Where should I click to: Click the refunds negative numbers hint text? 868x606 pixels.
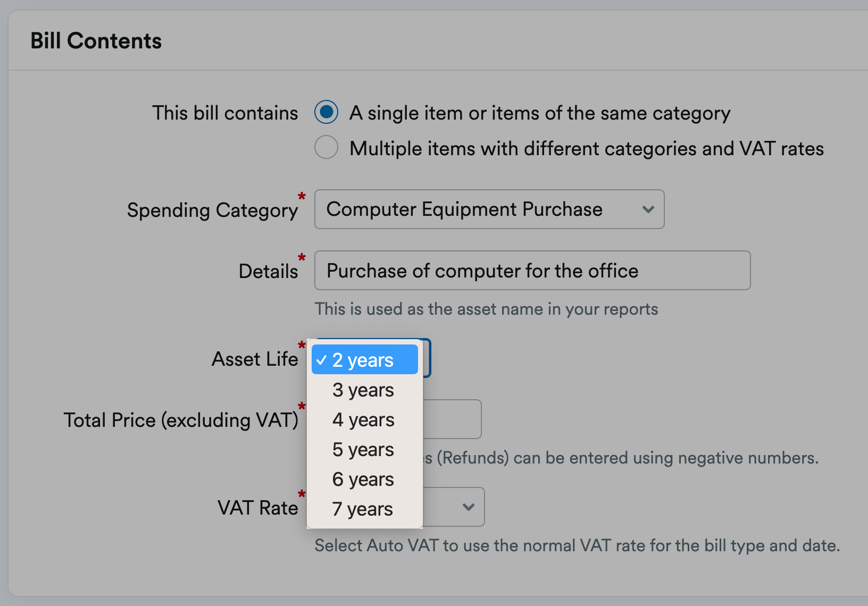pyautogui.click(x=617, y=458)
